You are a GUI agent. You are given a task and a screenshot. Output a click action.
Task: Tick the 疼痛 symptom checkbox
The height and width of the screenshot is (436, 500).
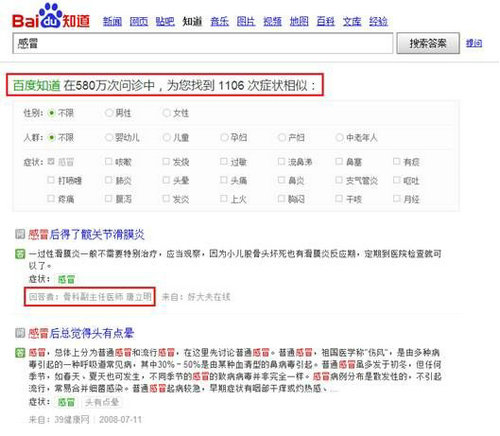[51, 199]
